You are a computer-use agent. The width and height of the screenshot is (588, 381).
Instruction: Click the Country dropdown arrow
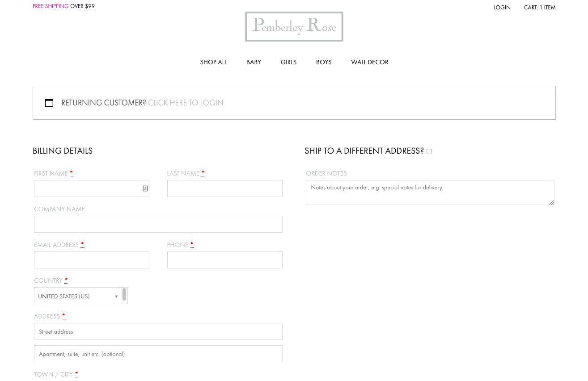click(116, 297)
